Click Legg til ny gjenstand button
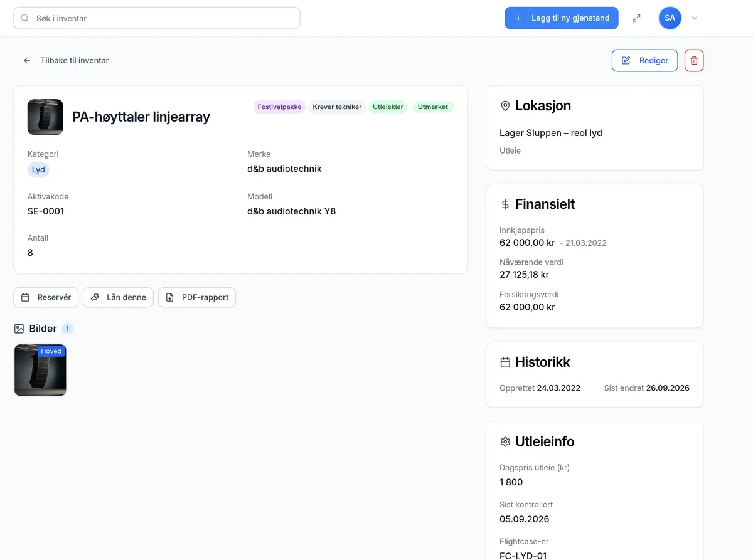 click(x=562, y=18)
